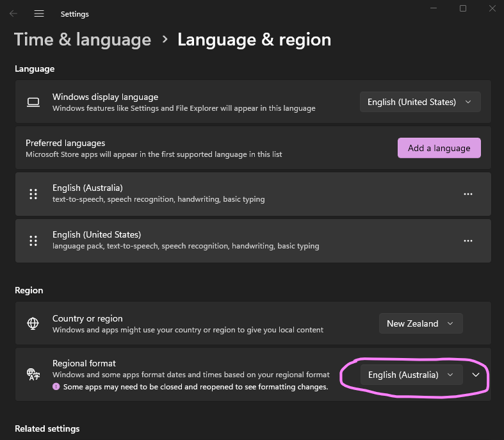The image size is (504, 440).
Task: Open more options for English (United States)
Action: coord(467,241)
